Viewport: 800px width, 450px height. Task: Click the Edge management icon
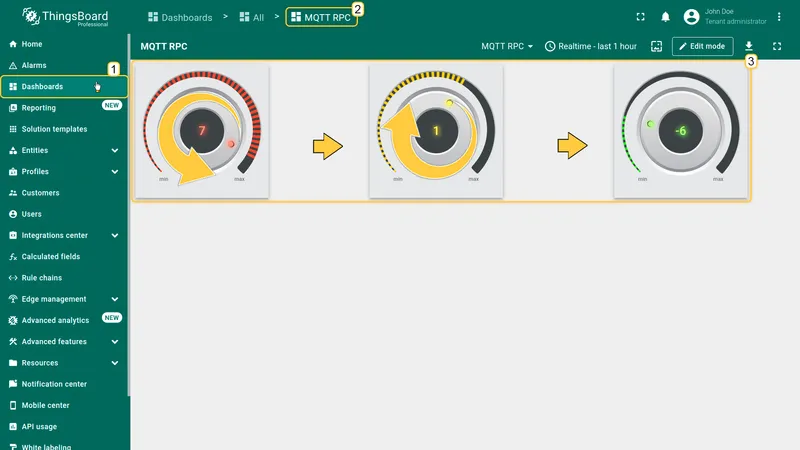[13, 299]
